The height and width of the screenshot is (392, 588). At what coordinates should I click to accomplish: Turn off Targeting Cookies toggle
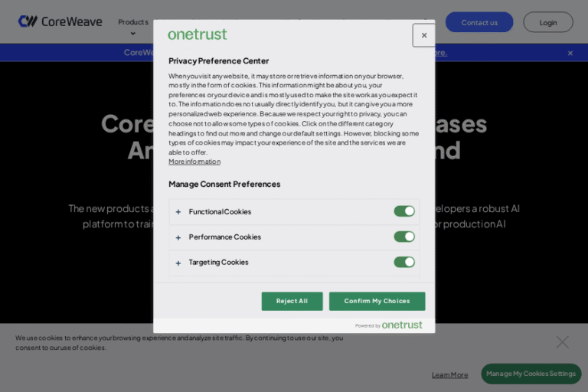[403, 262]
